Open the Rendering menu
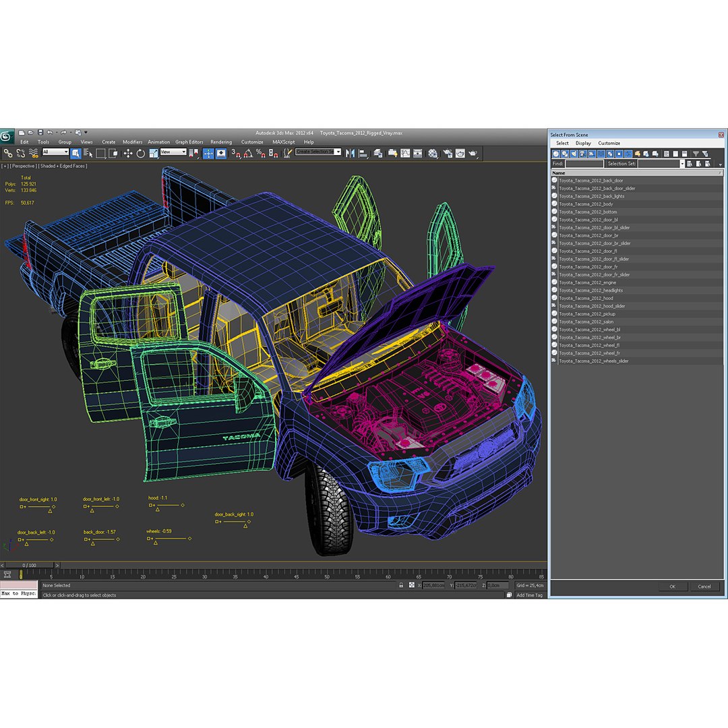This screenshot has height=728, width=728. 221,142
